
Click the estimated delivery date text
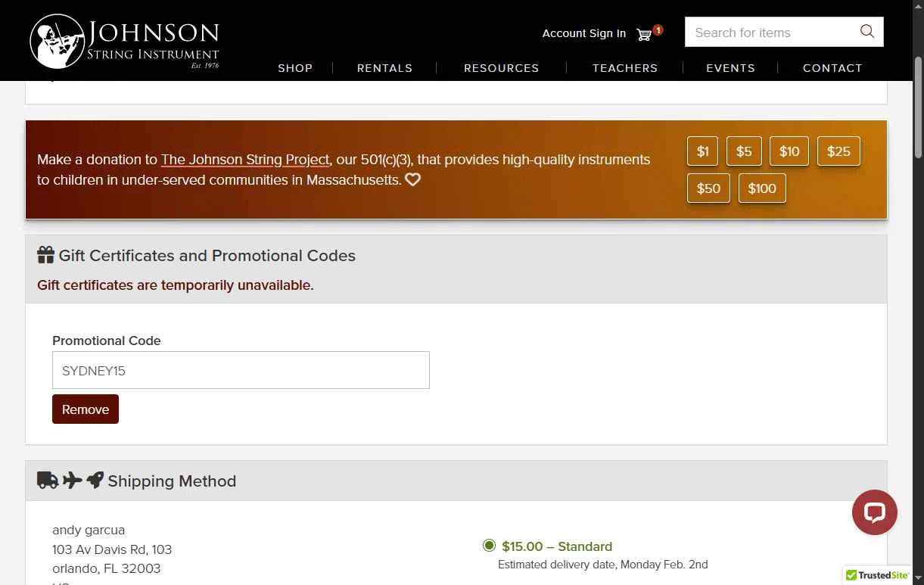click(x=603, y=565)
